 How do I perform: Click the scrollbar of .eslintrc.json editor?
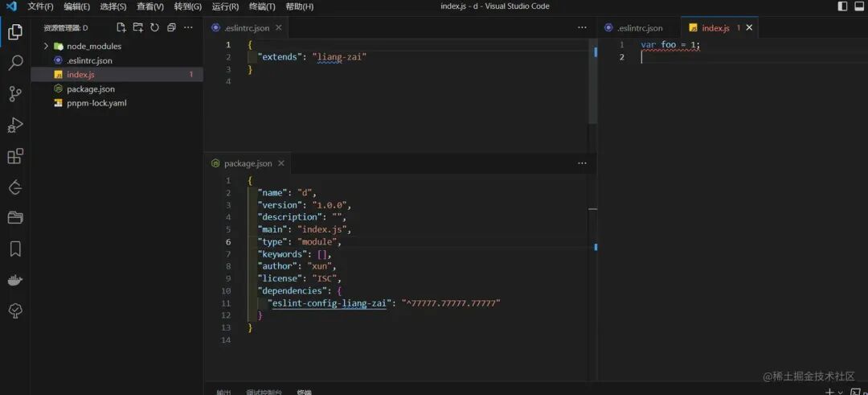click(593, 83)
